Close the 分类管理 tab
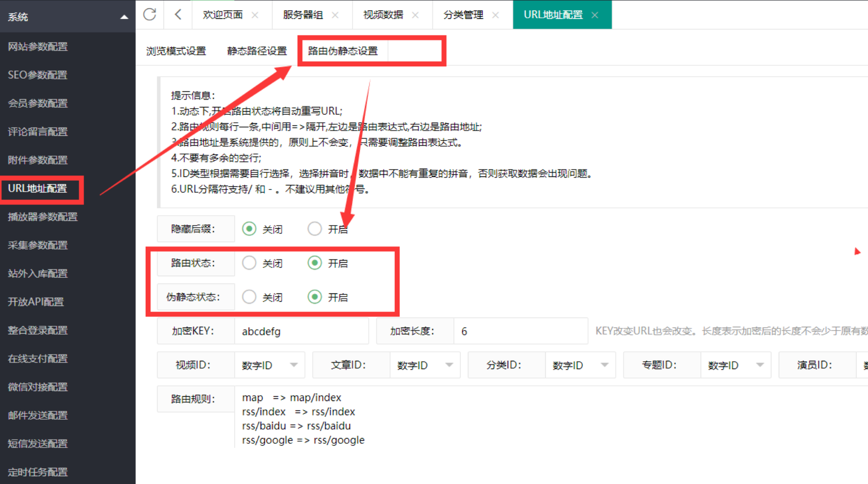 coord(496,15)
